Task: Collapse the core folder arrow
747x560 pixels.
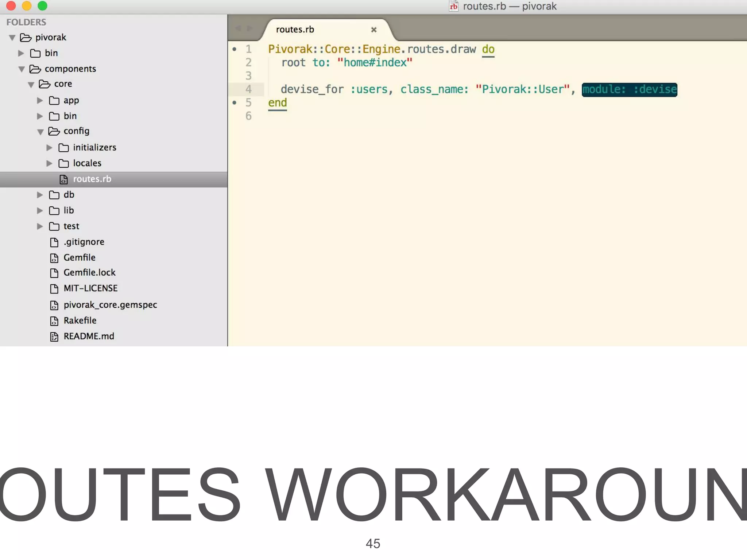Action: click(x=31, y=85)
